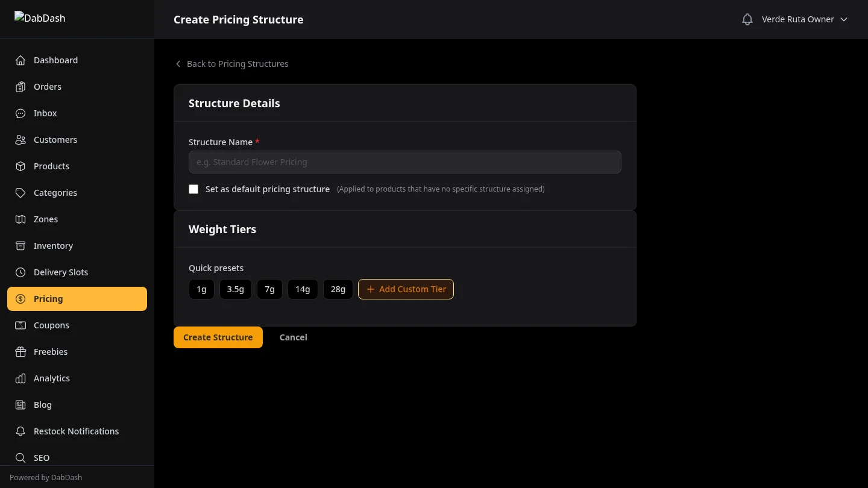Open the Delivery Slots clock icon
Viewport: 868px width, 488px height.
(20, 272)
